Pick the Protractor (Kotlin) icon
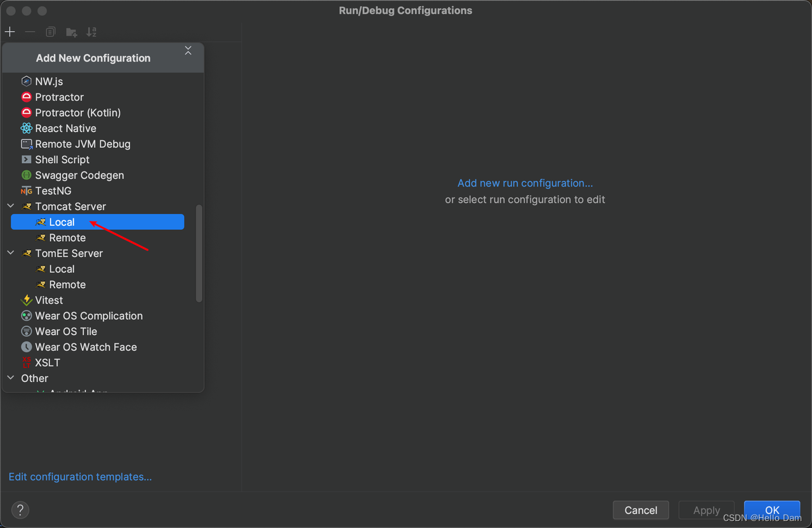812x528 pixels. click(x=26, y=112)
